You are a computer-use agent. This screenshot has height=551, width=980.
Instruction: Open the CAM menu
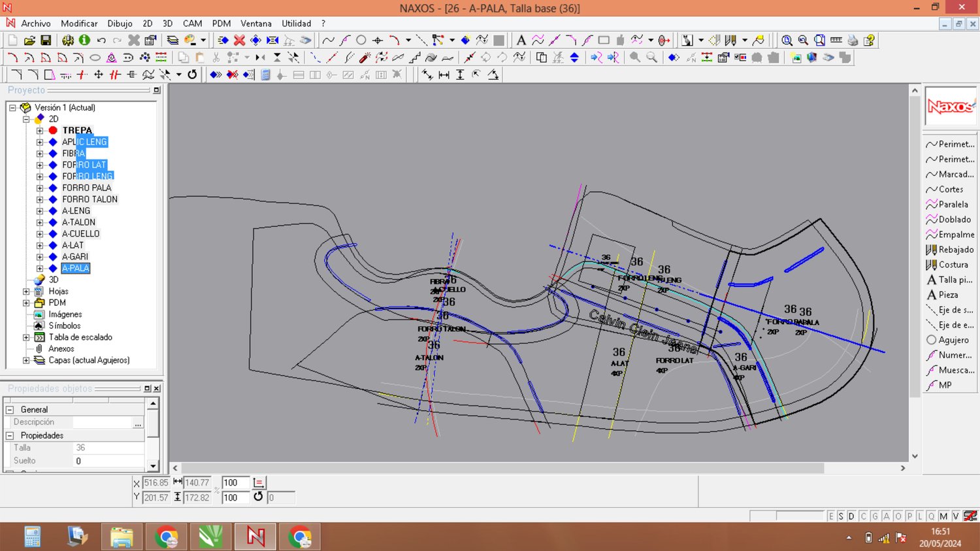point(192,24)
